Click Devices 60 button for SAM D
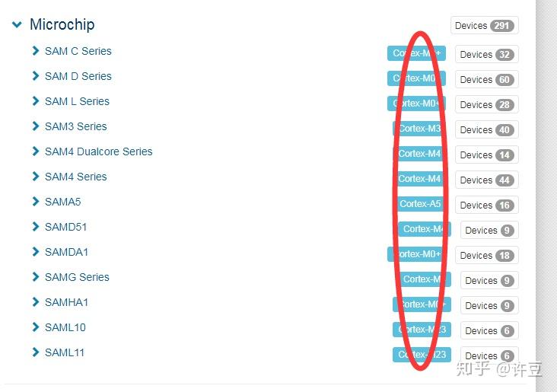The width and height of the screenshot is (557, 392). point(486,80)
